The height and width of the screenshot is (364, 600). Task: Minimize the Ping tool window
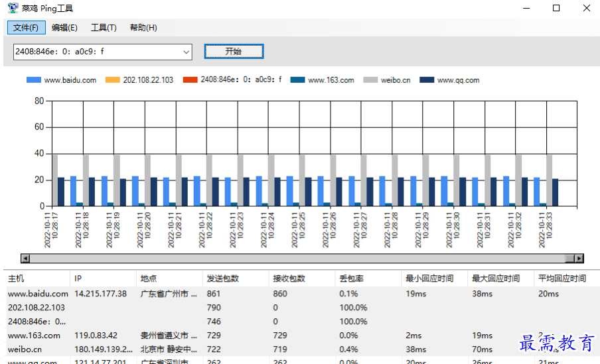coord(526,8)
